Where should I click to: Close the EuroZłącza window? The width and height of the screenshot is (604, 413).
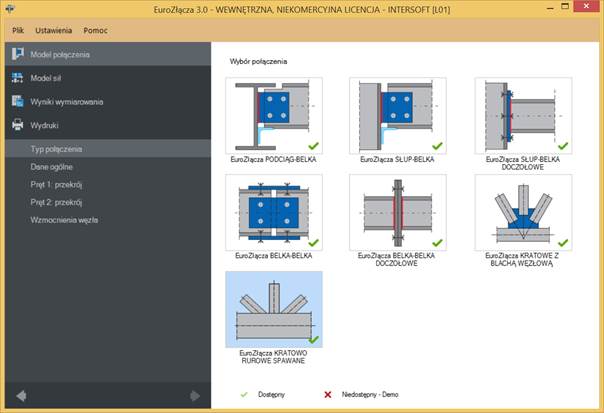[586, 7]
